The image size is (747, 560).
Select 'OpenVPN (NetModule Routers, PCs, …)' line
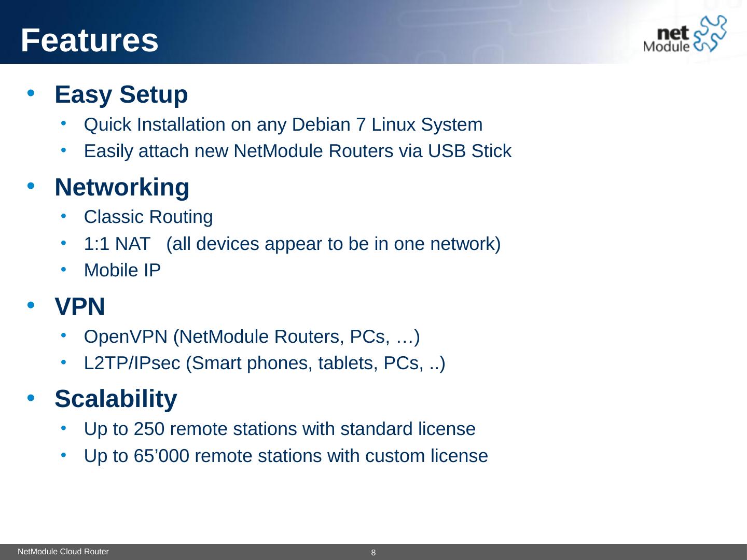(252, 337)
